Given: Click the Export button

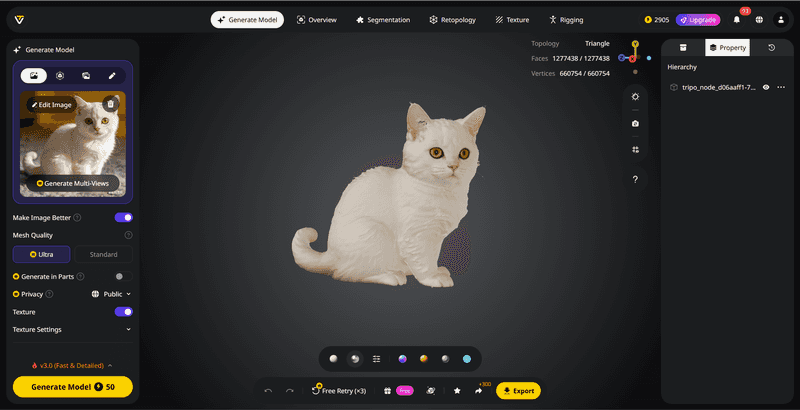Looking at the screenshot, I should click(x=518, y=391).
